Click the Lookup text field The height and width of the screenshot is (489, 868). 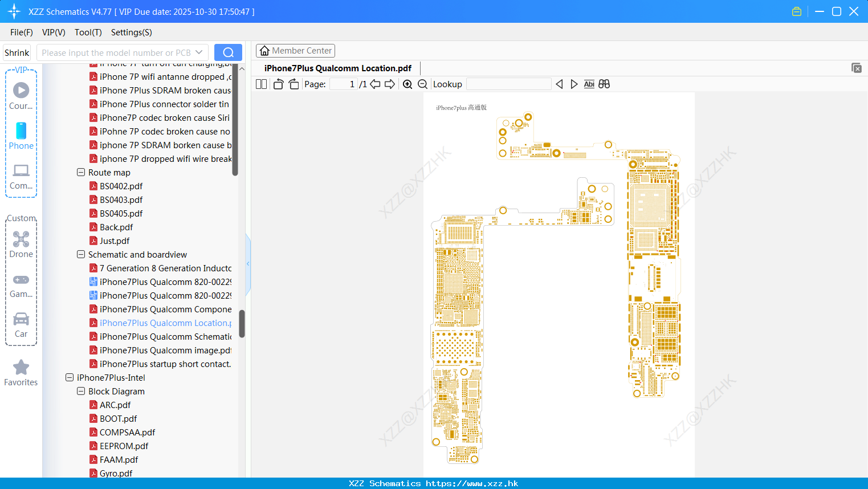click(x=508, y=84)
